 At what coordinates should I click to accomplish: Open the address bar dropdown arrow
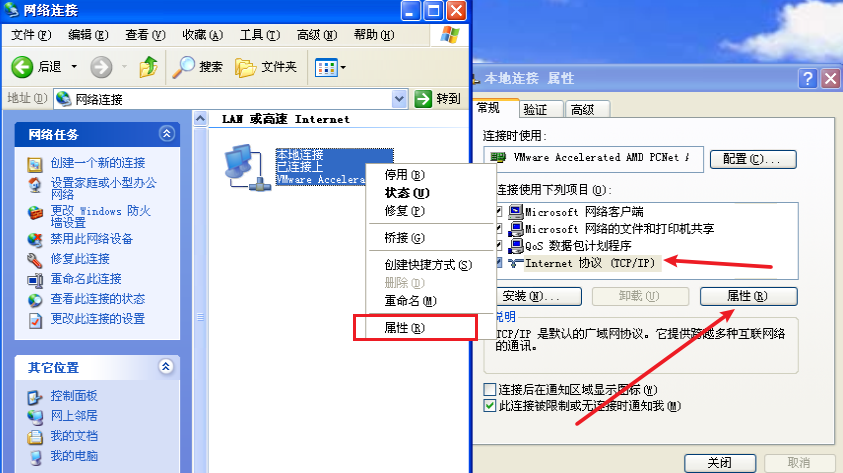pyautogui.click(x=399, y=99)
